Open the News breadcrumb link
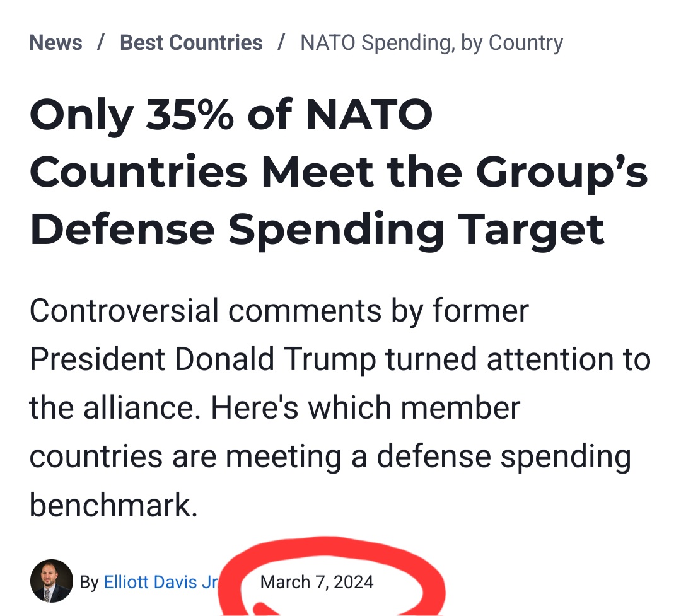Screen dimensions: 681x616 [x=55, y=43]
